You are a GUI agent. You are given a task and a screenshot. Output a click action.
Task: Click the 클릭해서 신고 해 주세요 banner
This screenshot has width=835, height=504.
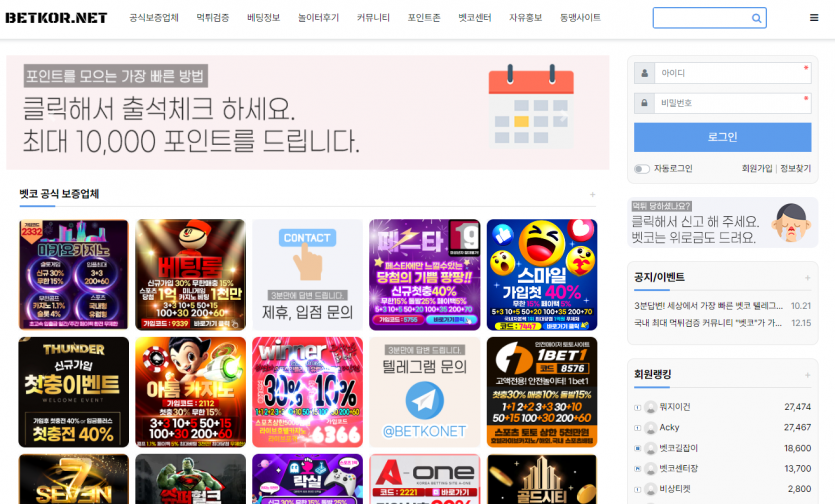[723, 222]
